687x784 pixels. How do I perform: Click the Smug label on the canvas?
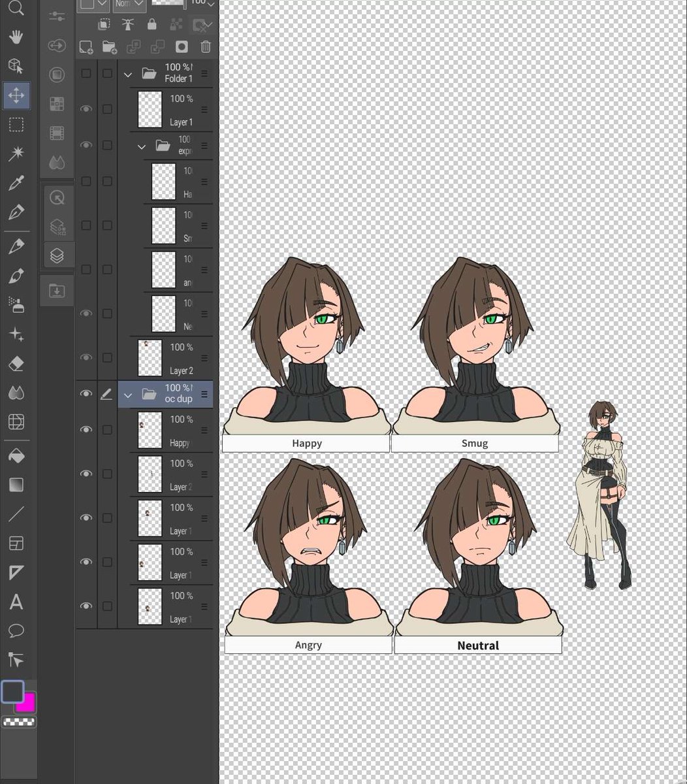pyautogui.click(x=475, y=444)
